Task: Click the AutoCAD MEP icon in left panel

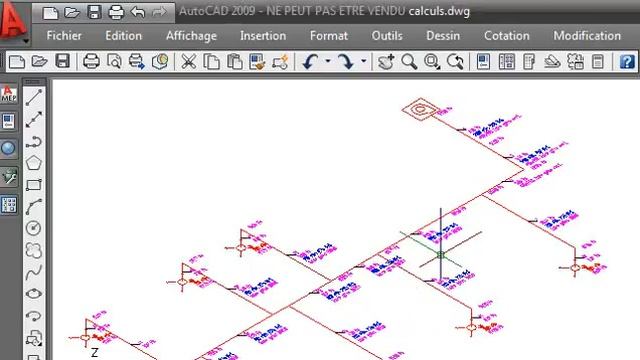Action: (x=9, y=95)
